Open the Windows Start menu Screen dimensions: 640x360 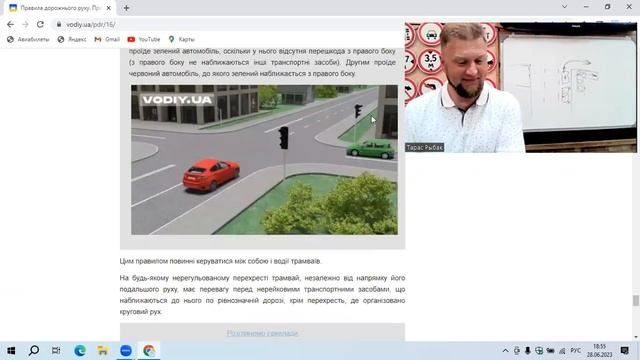click(x=11, y=350)
